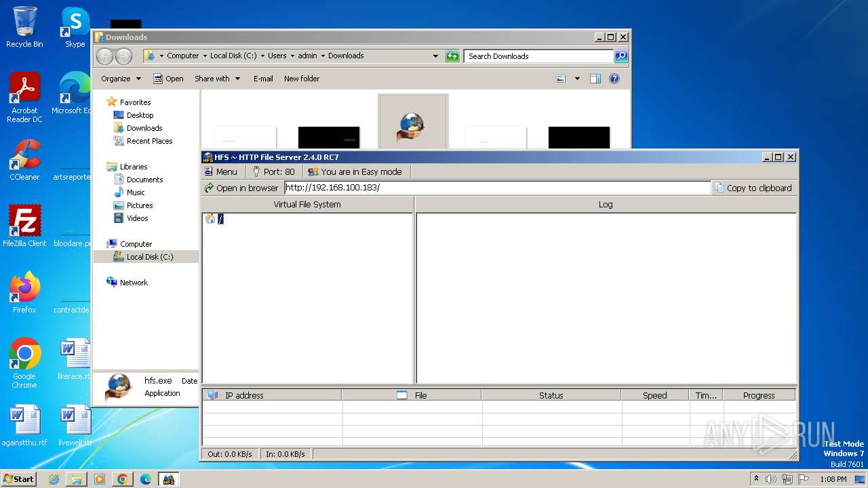
Task: Open Music library
Action: 136,192
